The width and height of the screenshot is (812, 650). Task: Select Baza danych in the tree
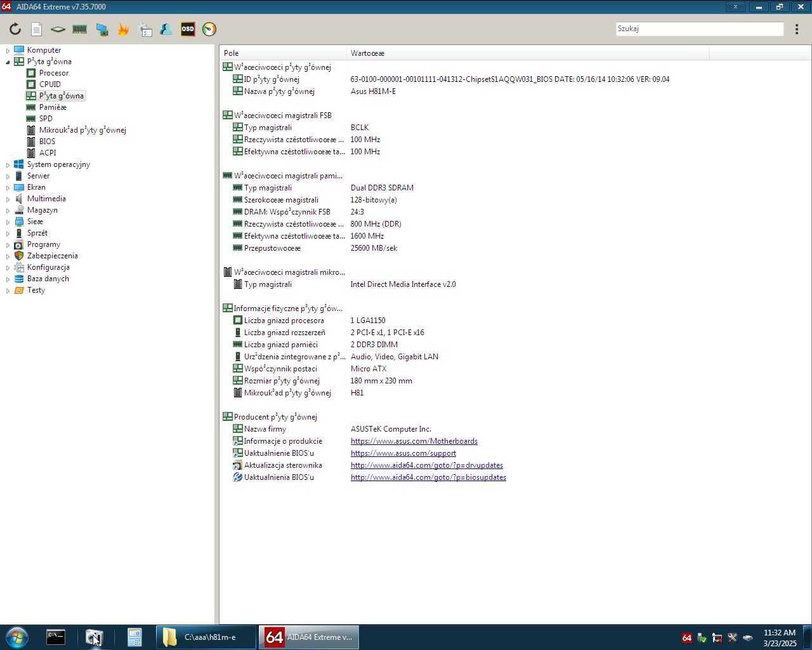click(x=48, y=279)
